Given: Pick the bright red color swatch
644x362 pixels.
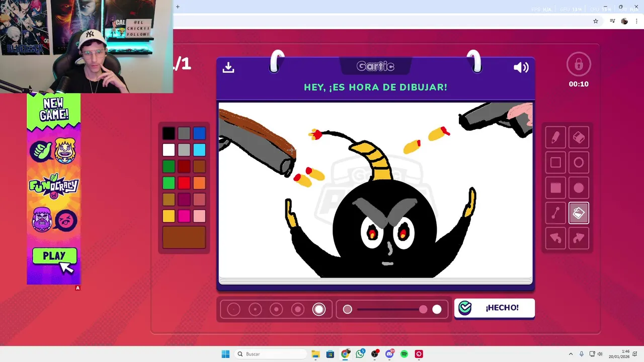Looking at the screenshot, I should [x=184, y=183].
